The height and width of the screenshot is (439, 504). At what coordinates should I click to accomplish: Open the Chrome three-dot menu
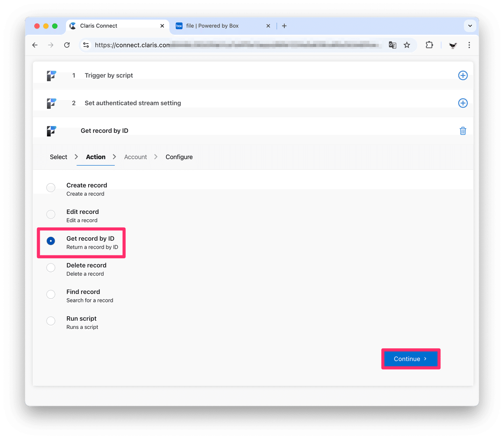point(469,45)
